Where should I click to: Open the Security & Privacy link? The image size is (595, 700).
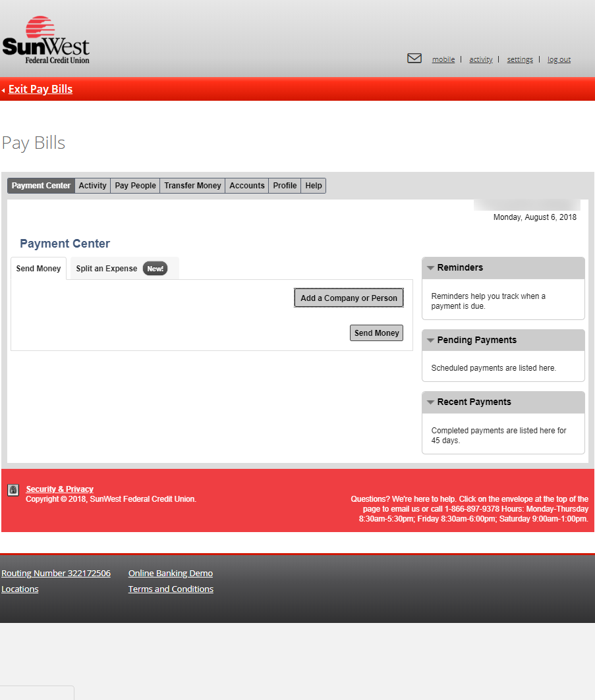tap(59, 489)
